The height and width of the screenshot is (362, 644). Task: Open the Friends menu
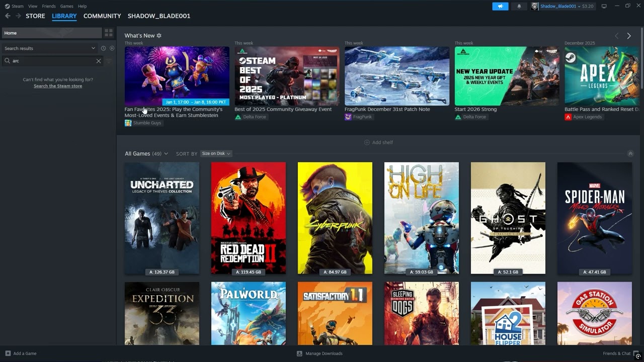pyautogui.click(x=49, y=6)
